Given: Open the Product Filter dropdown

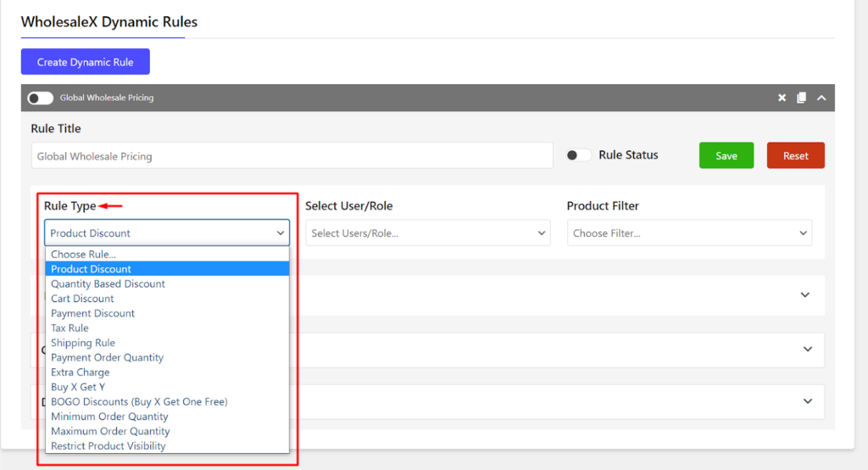Looking at the screenshot, I should (x=689, y=233).
